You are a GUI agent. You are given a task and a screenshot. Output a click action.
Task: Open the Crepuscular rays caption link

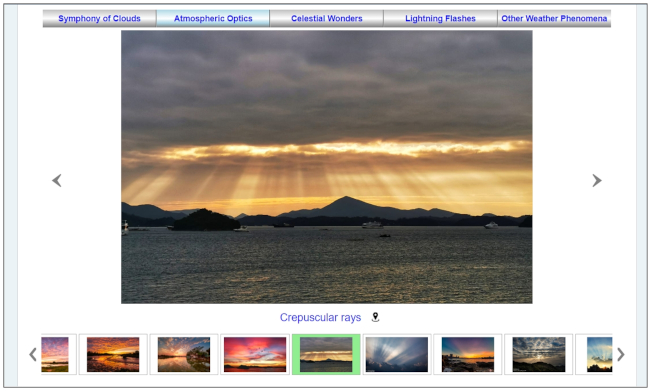[320, 318]
